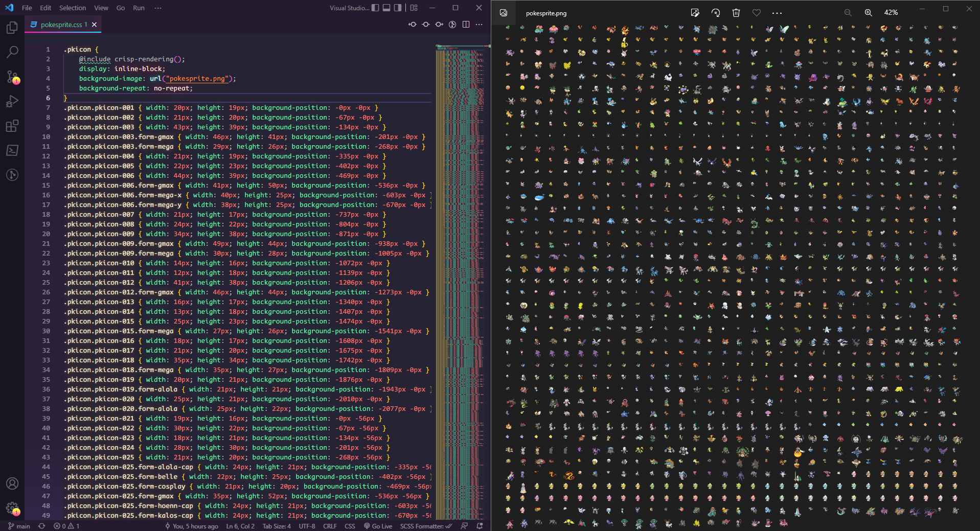Open See more menu in Photos
980x531 pixels.
click(x=777, y=13)
